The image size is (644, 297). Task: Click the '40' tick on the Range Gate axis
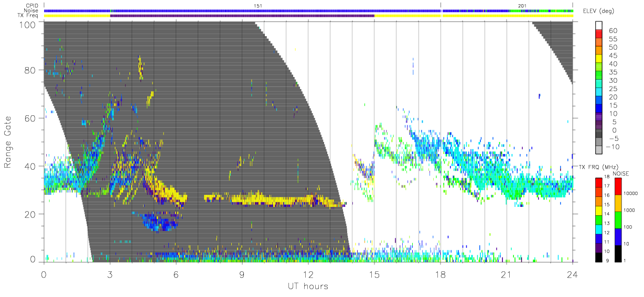[30, 166]
